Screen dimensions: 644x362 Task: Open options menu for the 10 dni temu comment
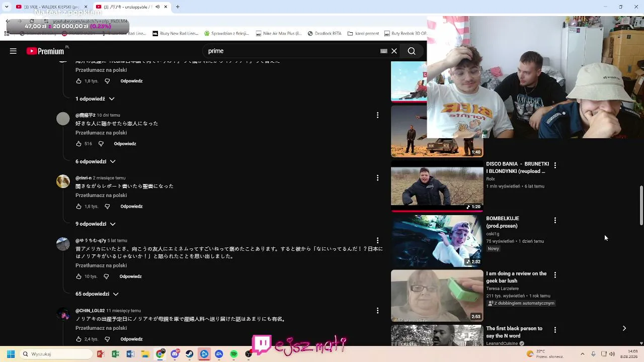point(377,115)
